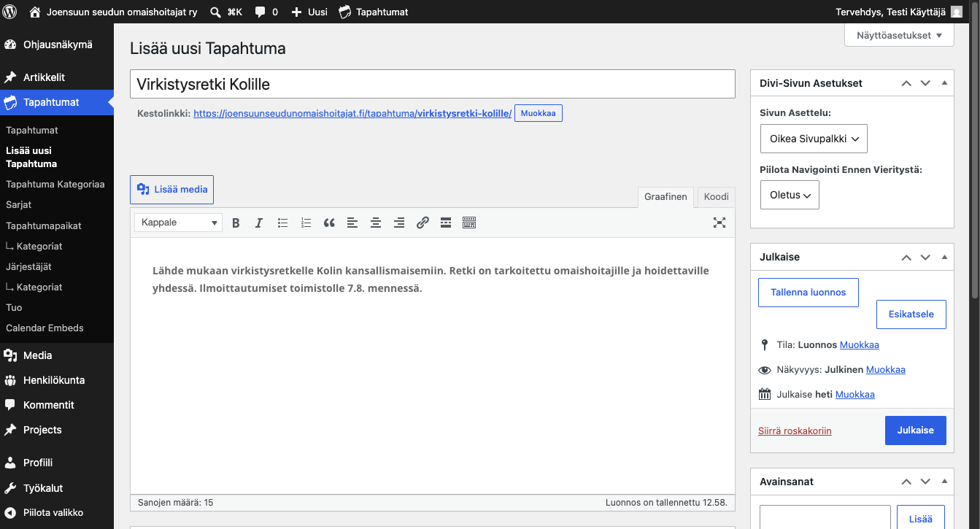This screenshot has height=529, width=980.
Task: Move the Julkaise panel down
Action: pos(925,257)
